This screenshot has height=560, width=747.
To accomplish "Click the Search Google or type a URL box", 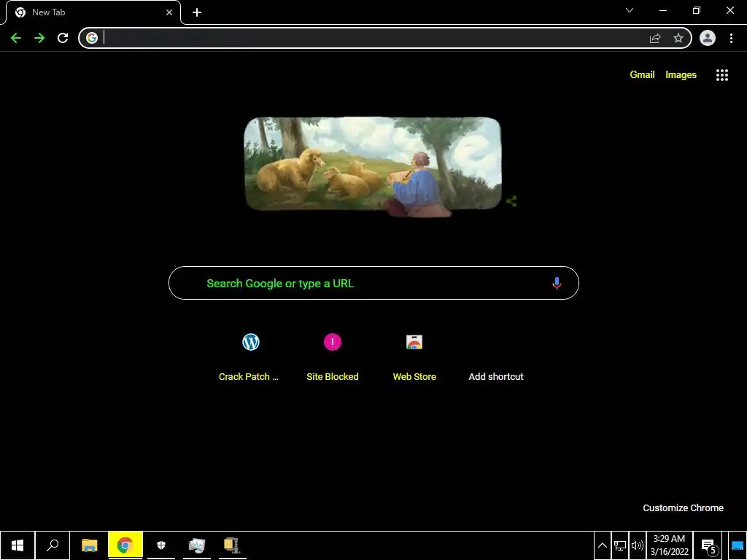I will pos(374,284).
